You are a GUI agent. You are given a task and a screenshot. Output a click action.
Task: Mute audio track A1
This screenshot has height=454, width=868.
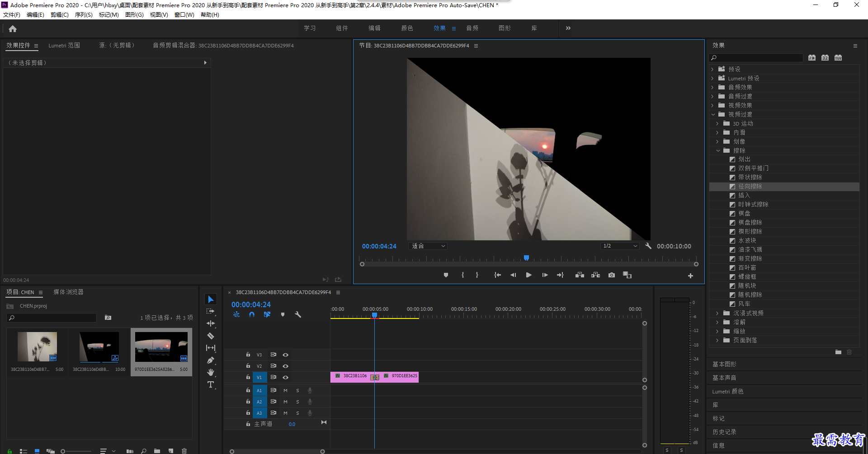[285, 390]
